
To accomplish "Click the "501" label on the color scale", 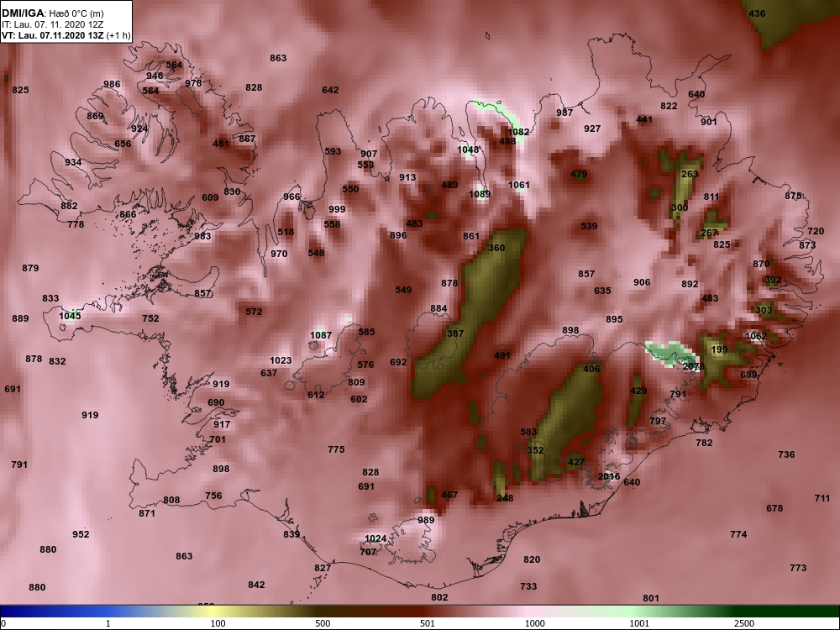I will tap(427, 623).
